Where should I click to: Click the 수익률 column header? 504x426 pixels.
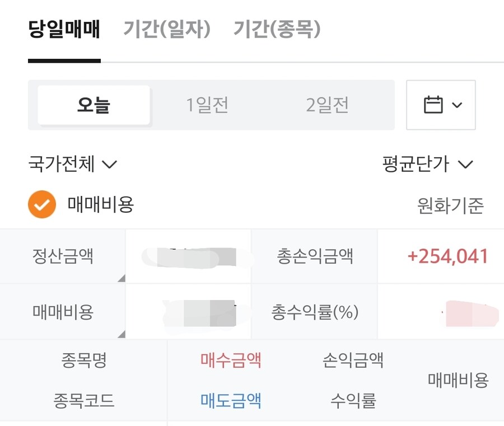point(353,401)
